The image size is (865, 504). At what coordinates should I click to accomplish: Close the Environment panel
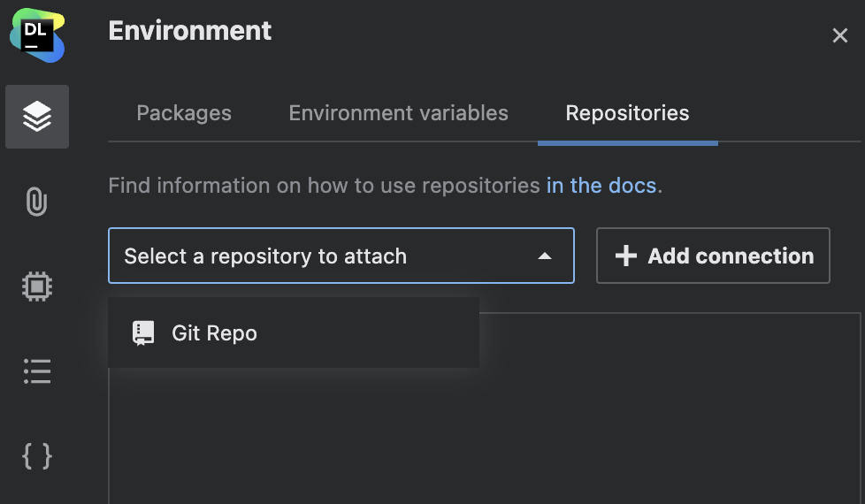point(839,35)
